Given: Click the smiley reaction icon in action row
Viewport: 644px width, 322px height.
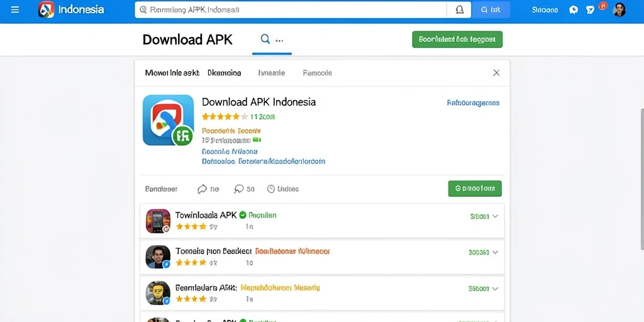Looking at the screenshot, I should pos(270,189).
